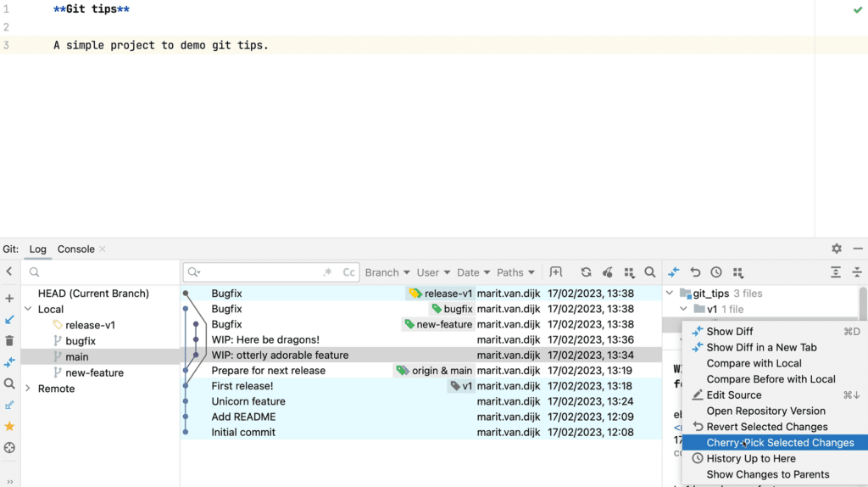This screenshot has height=487, width=868.
Task: Click the grid options icon beside cherries
Action: click(x=629, y=272)
